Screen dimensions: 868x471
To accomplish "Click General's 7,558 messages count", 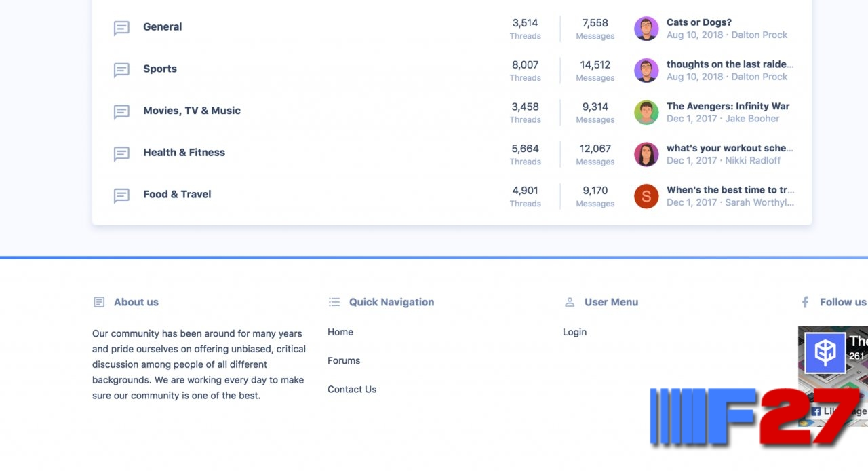I will [x=595, y=23].
